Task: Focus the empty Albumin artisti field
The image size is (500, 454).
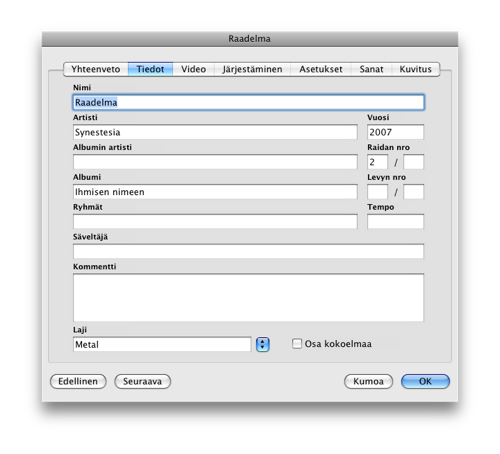Action: tap(215, 162)
